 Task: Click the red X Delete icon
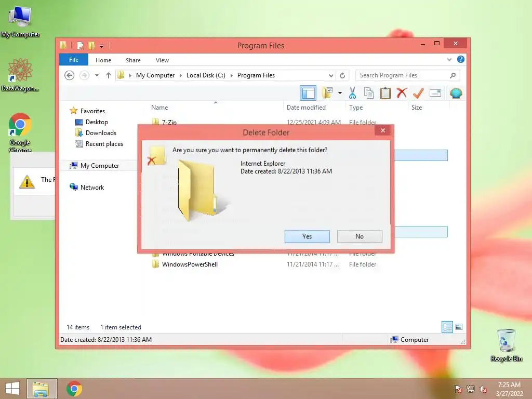[x=402, y=92]
